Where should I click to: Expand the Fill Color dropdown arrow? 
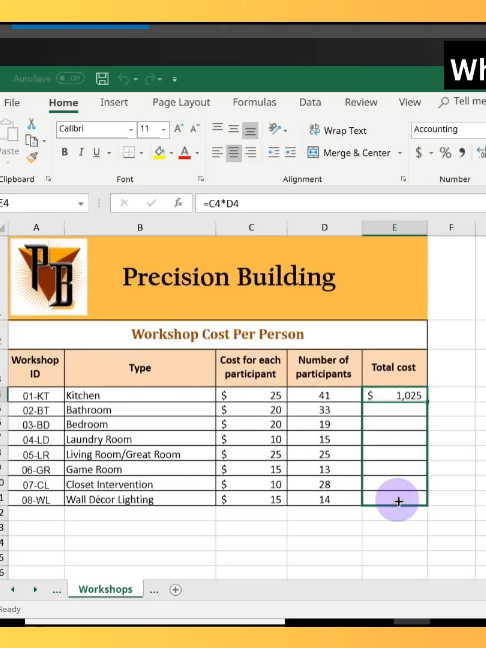(171, 153)
